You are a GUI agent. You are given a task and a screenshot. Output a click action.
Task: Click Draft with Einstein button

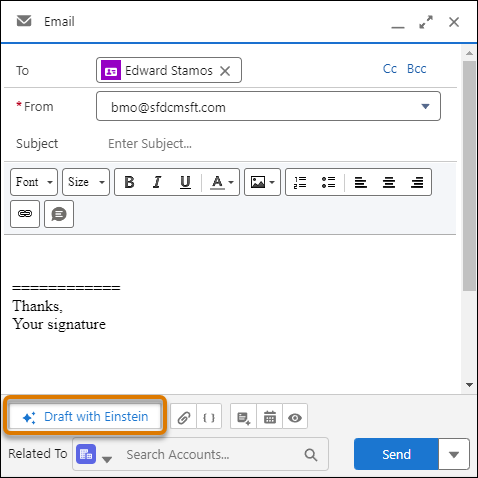tap(85, 416)
